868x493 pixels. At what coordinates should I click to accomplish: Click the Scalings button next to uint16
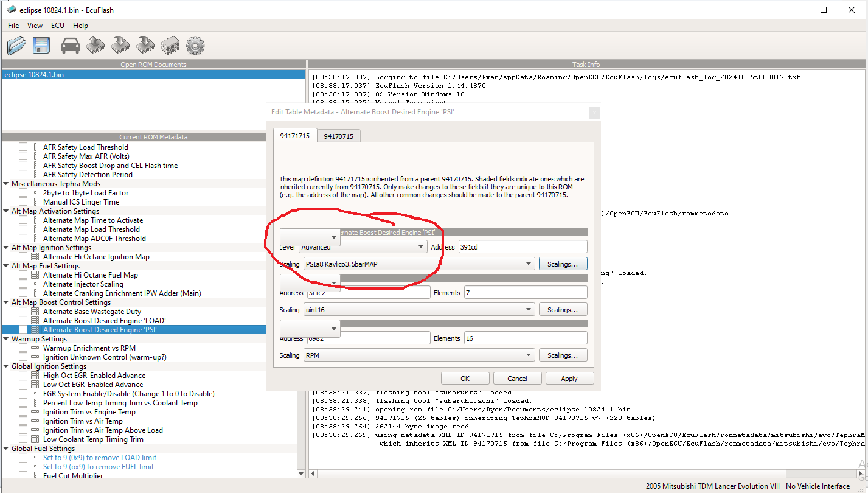563,310
